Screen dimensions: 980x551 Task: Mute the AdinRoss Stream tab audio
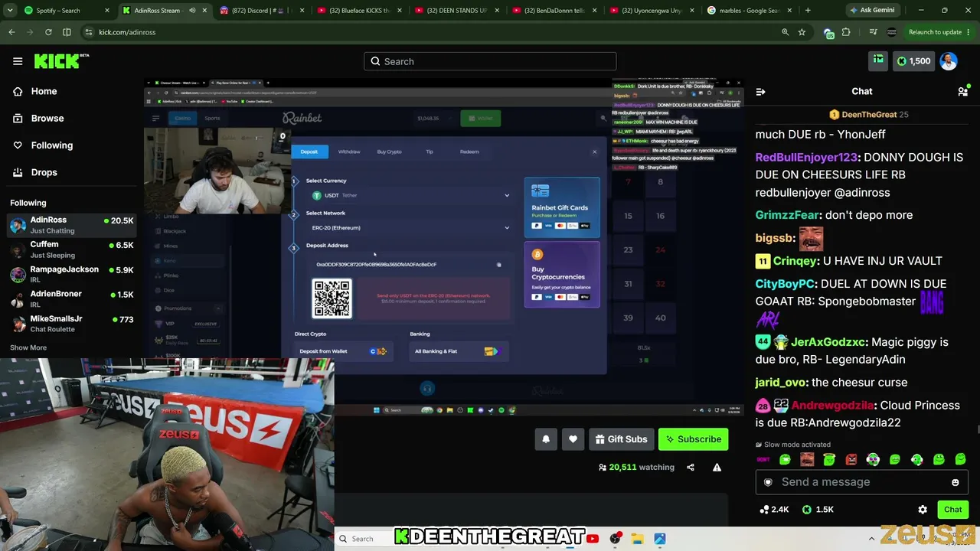192,11
